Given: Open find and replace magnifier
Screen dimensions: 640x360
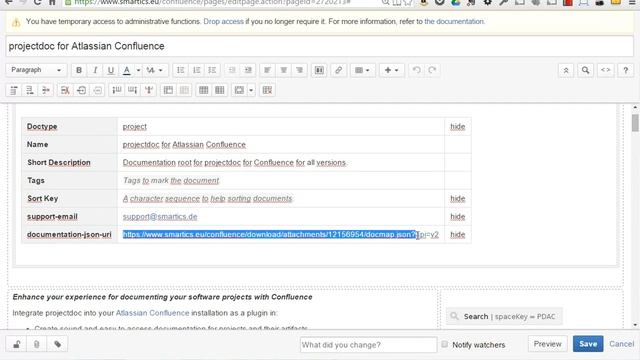Looking at the screenshot, I should (x=585, y=70).
